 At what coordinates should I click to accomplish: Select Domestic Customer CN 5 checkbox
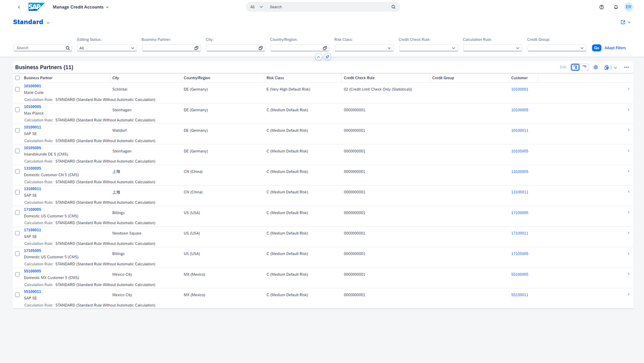pos(17,171)
